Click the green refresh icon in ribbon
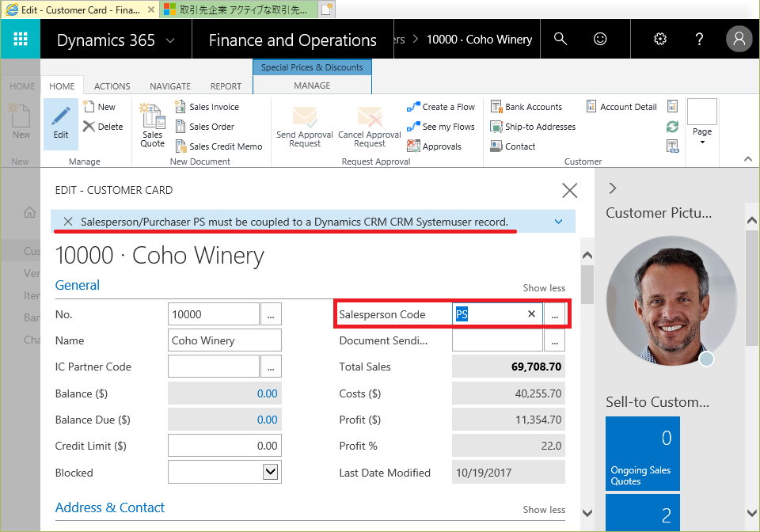This screenshot has height=532, width=760. 672,127
